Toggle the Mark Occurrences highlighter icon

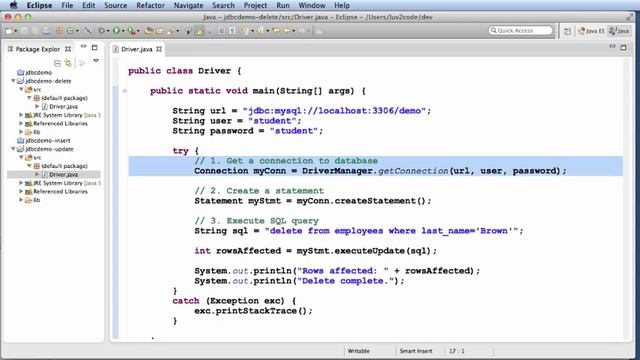click(200, 31)
